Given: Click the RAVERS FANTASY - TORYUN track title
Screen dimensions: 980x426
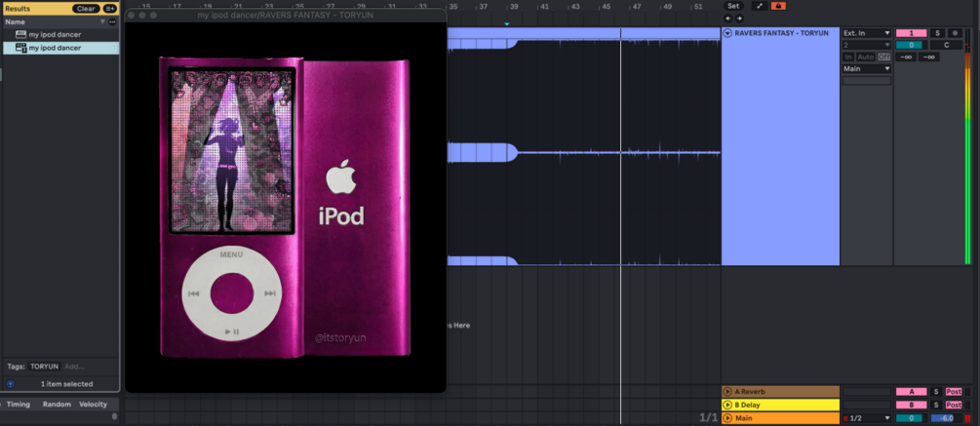Looking at the screenshot, I should click(x=781, y=33).
